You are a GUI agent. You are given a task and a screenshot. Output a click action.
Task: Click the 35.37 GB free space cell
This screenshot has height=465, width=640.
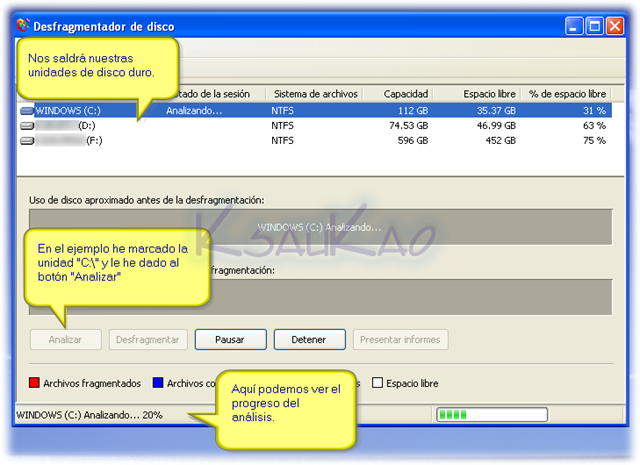(496, 111)
